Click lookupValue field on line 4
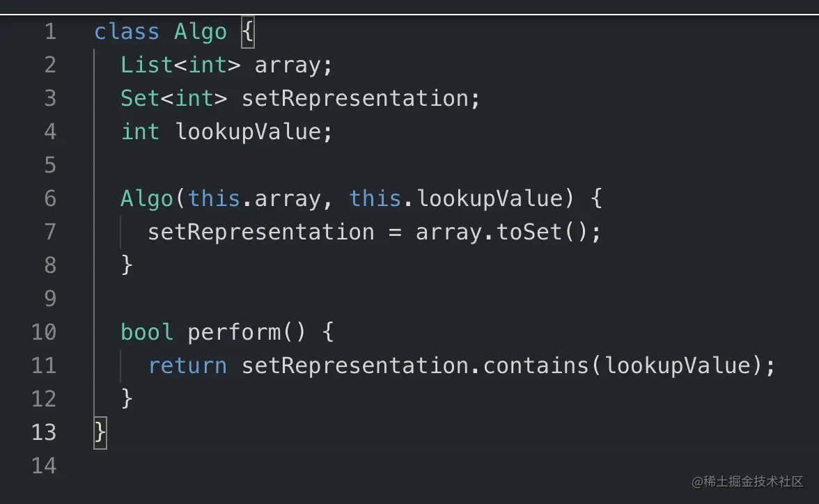 coord(247,132)
